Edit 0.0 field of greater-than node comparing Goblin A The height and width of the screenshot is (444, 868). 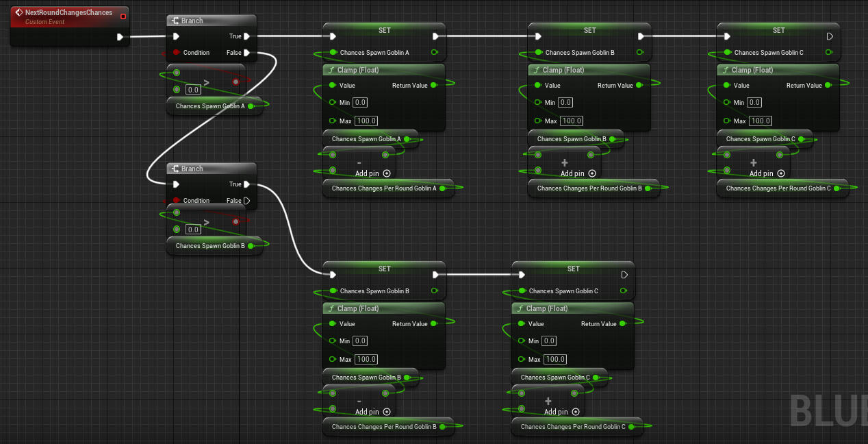pos(193,90)
